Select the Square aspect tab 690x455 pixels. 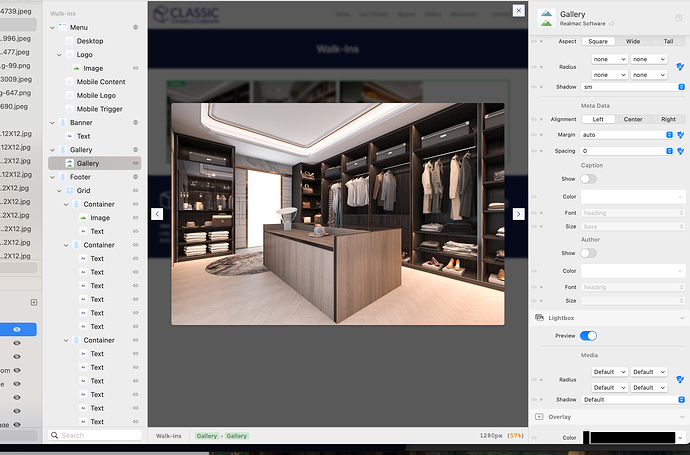tap(598, 41)
